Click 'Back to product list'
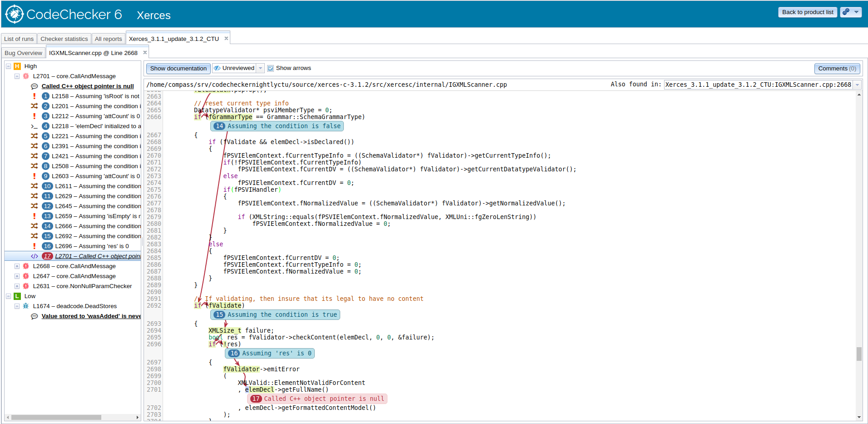Image resolution: width=868 pixels, height=424 pixels. (808, 12)
